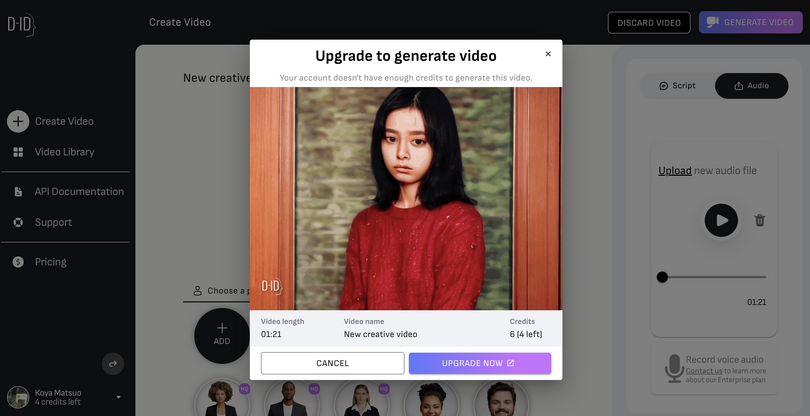
Task: Click the Video Library grid icon
Action: tap(18, 152)
